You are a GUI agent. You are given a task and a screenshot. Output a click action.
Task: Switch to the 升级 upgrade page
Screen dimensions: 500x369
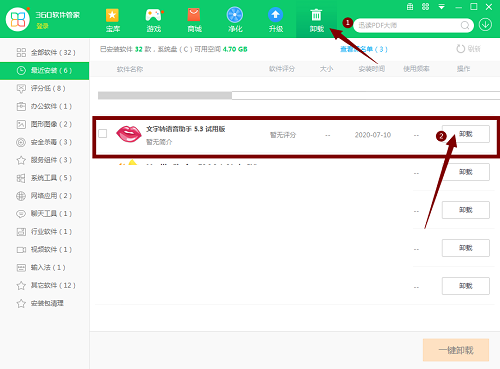coord(276,20)
